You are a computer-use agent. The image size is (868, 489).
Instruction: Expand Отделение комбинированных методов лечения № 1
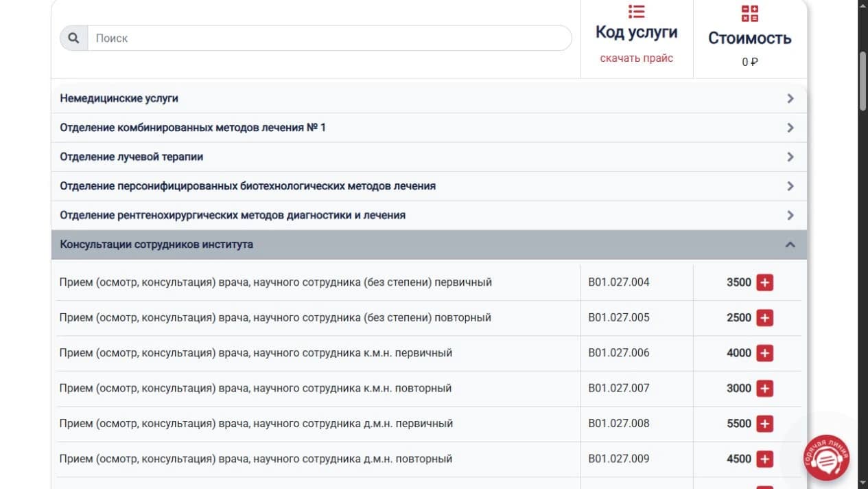click(x=429, y=128)
